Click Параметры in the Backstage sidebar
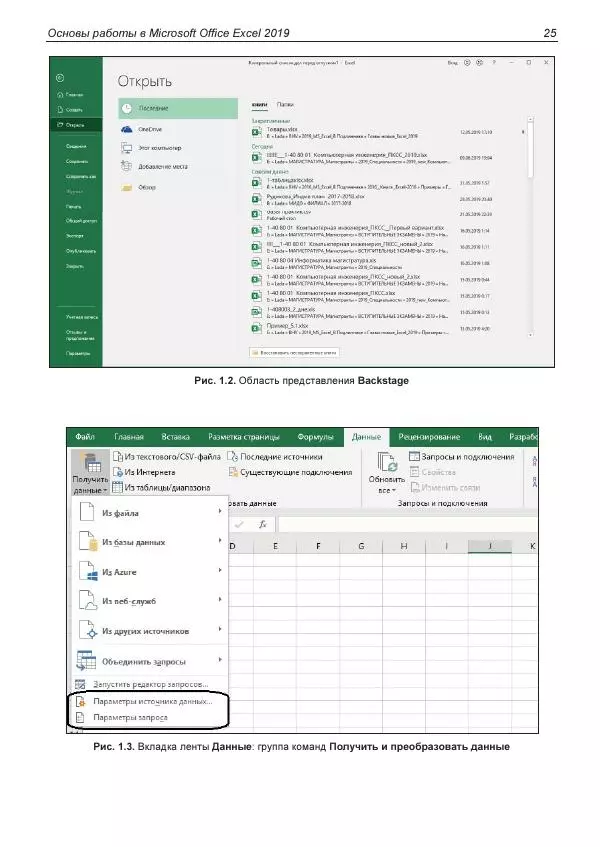This screenshot has height=847, width=600. click(x=78, y=353)
